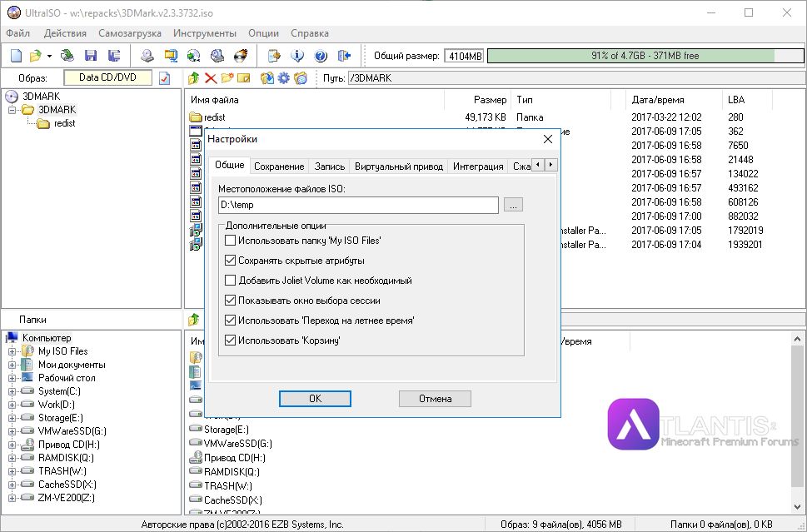
Task: Click the Up folder icon in image pane
Action: 194,78
